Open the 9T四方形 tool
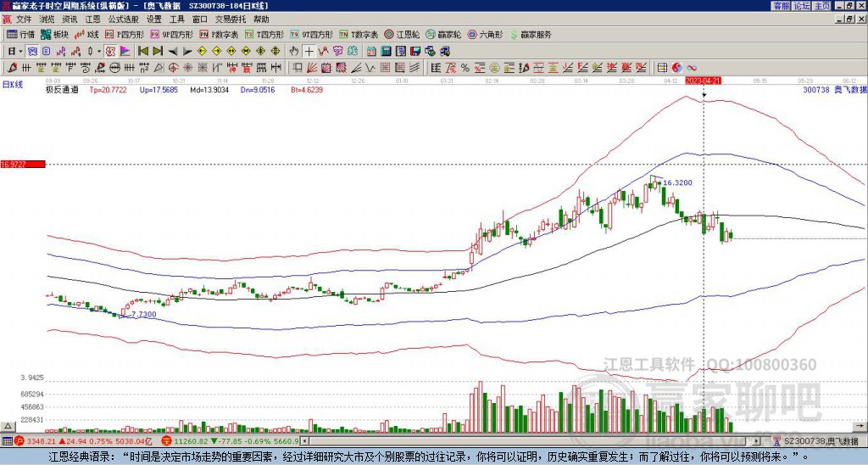Image resolution: width=868 pixels, height=465 pixels. pyautogui.click(x=312, y=34)
